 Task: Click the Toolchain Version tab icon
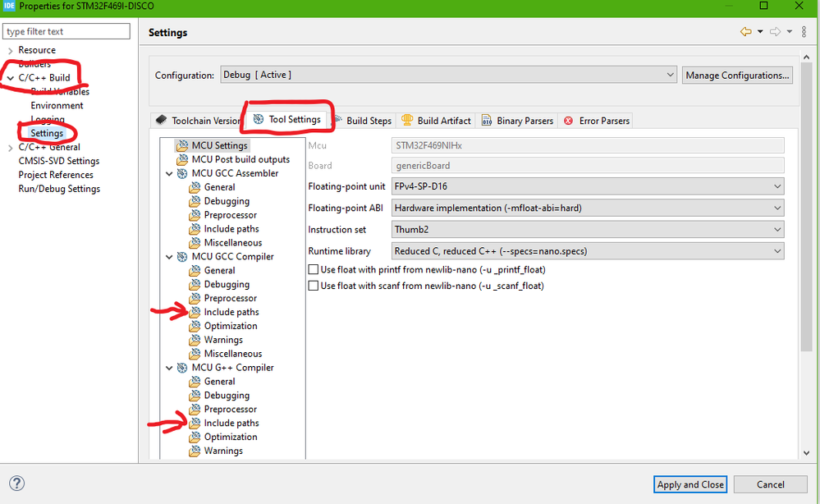[x=161, y=120]
